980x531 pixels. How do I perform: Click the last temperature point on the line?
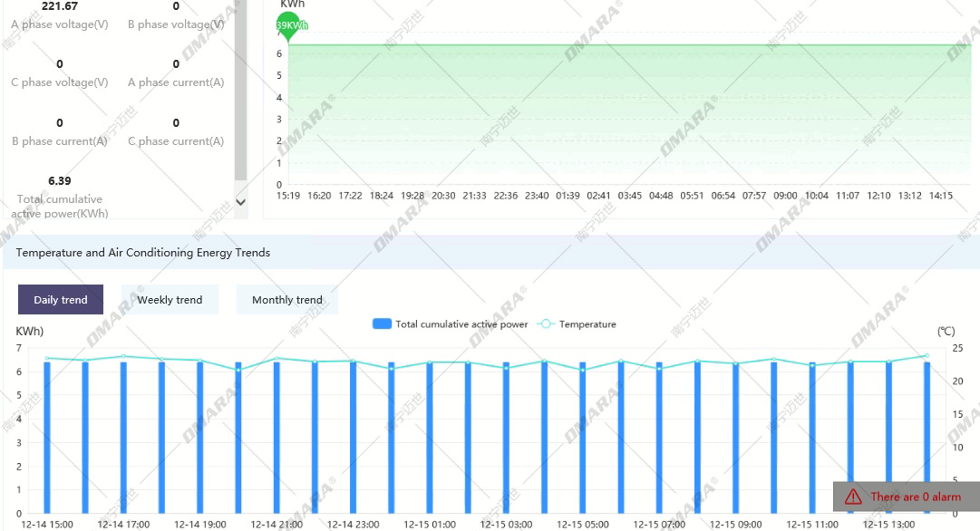tap(927, 356)
